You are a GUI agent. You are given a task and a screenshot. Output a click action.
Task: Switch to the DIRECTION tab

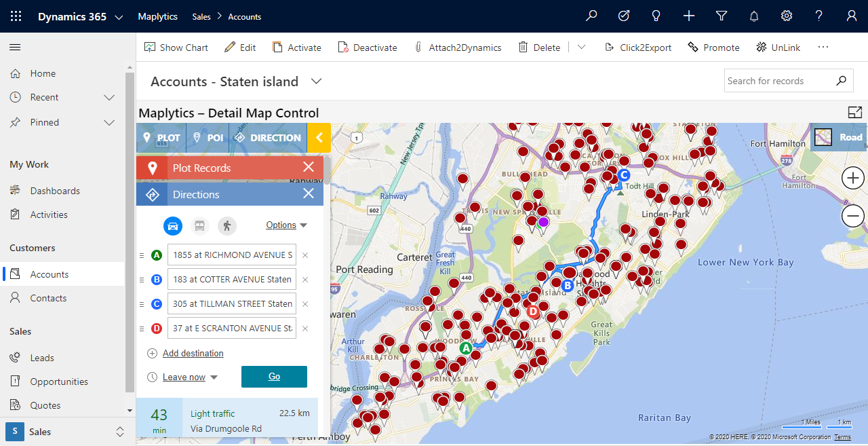click(268, 138)
